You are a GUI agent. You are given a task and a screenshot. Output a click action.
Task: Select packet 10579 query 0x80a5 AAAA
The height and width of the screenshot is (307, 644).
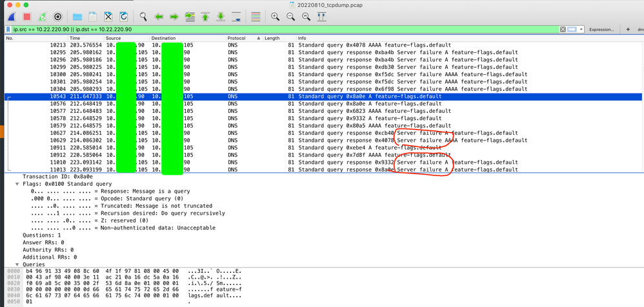point(324,126)
